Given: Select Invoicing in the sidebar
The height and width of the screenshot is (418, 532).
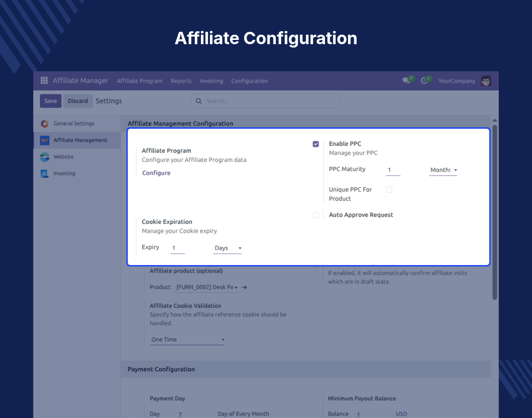Looking at the screenshot, I should click(x=77, y=173).
